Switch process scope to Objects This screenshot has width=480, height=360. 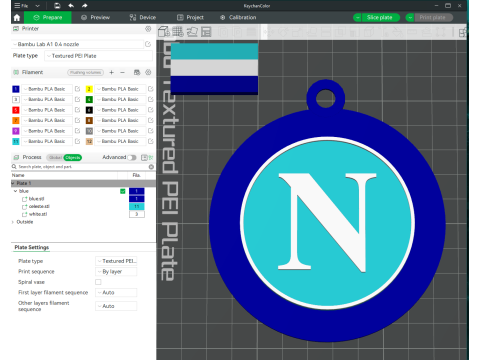tap(73, 157)
